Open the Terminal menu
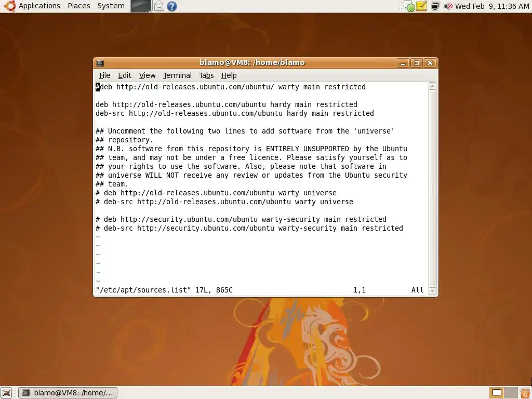Screen dimensions: 532x399 point(177,75)
